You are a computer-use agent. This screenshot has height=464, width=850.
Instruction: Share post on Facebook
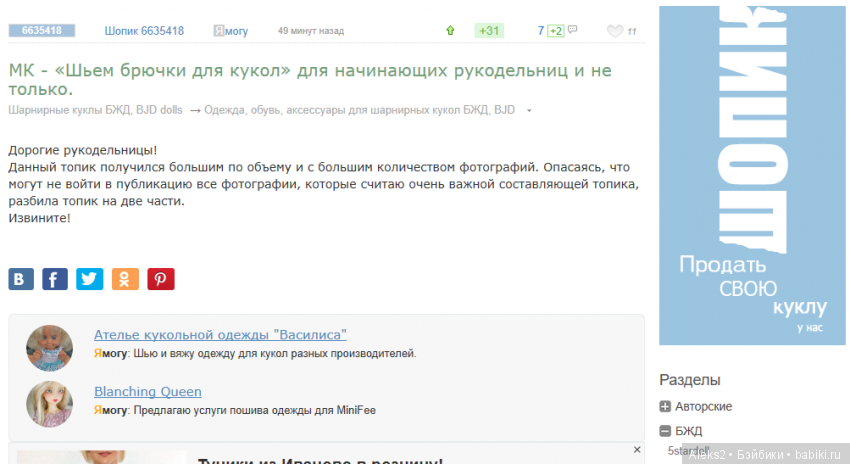[x=55, y=279]
